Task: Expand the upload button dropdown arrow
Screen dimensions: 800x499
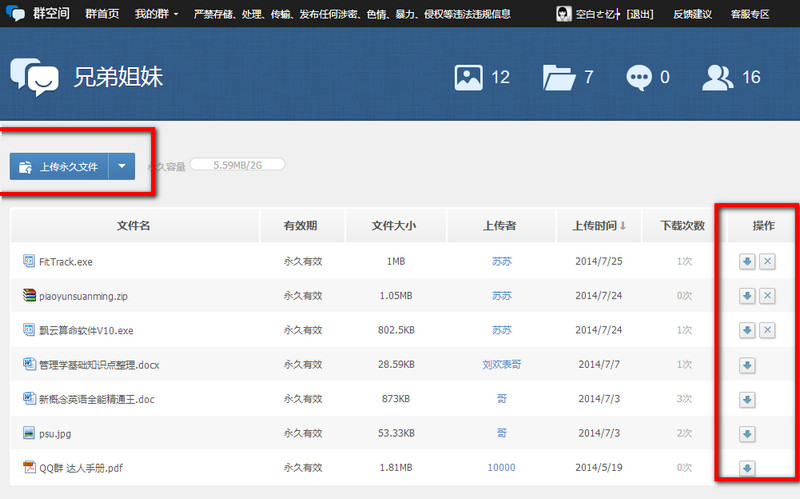Action: pyautogui.click(x=122, y=167)
